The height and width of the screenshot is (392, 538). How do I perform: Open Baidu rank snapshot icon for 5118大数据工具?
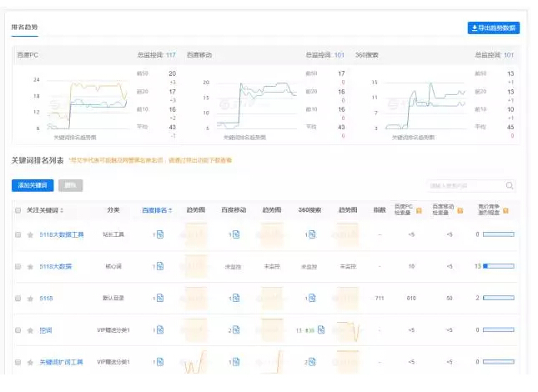pyautogui.click(x=159, y=234)
